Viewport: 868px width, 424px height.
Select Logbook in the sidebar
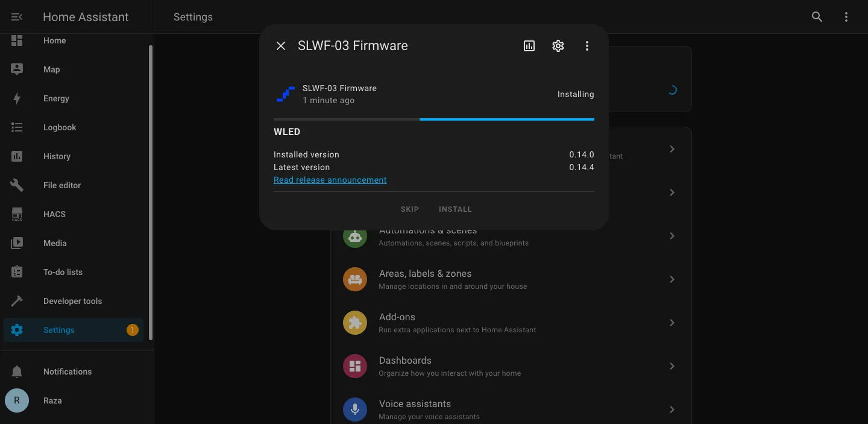[x=74, y=127]
